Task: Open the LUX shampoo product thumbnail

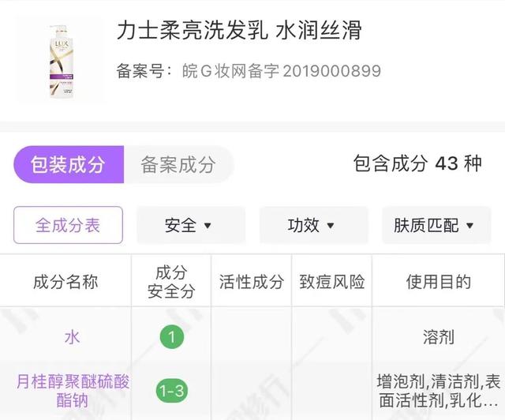Action: (62, 60)
